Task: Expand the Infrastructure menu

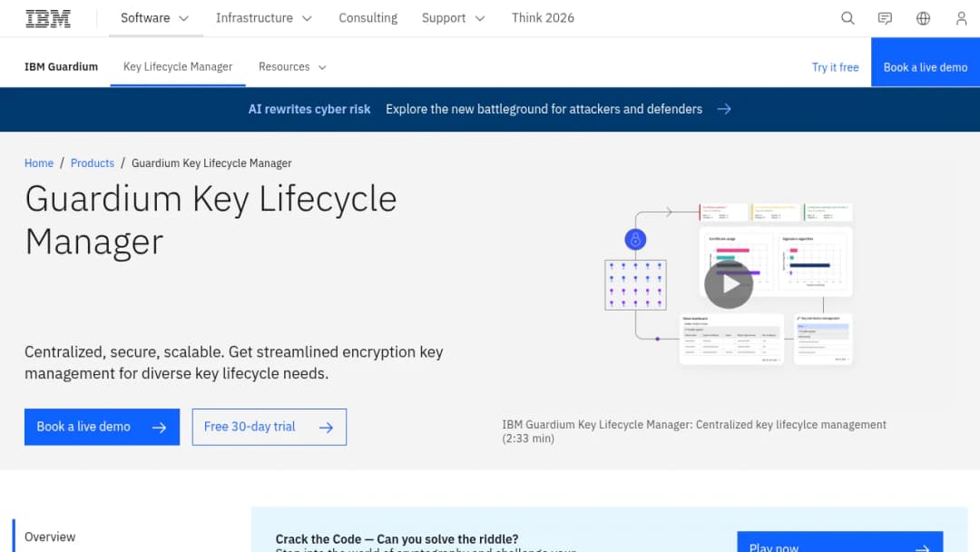Action: [264, 18]
